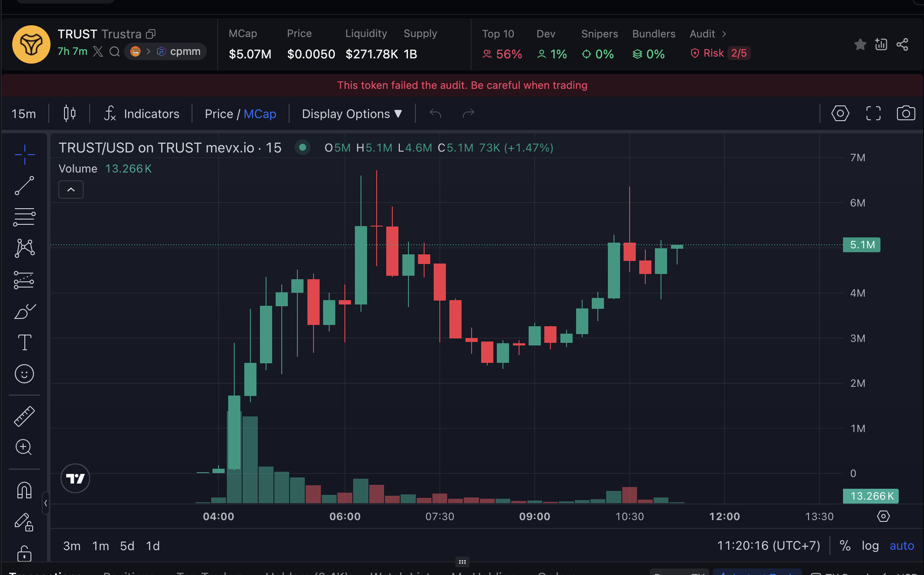The height and width of the screenshot is (575, 924).
Task: Enter fullscreen chart mode
Action: [x=873, y=114]
